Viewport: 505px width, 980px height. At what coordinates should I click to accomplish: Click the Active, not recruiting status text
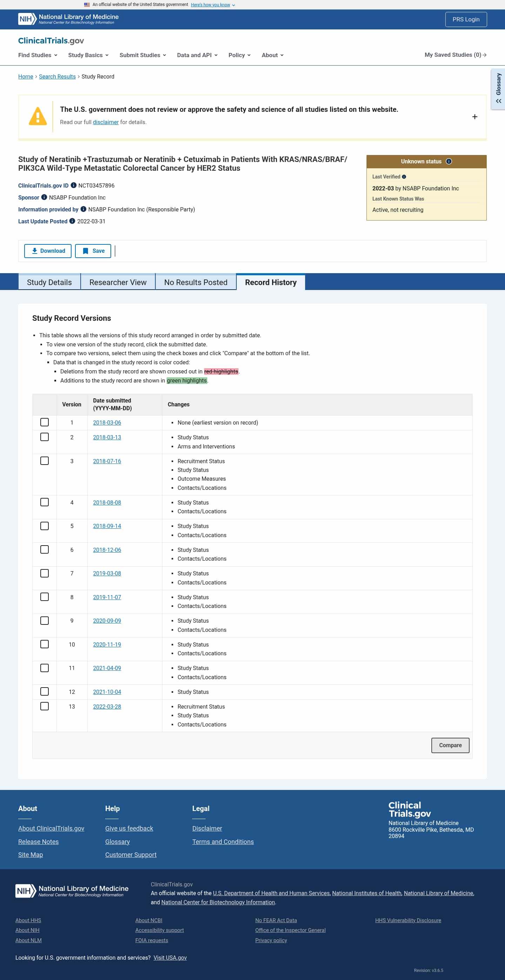tap(398, 210)
